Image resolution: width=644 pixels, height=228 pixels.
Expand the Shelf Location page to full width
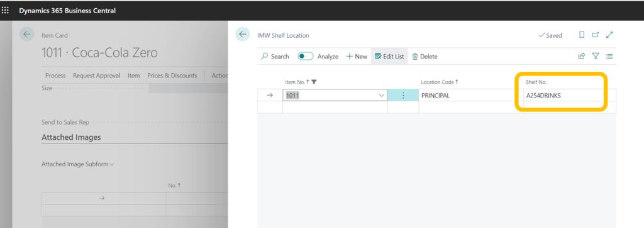pos(609,35)
